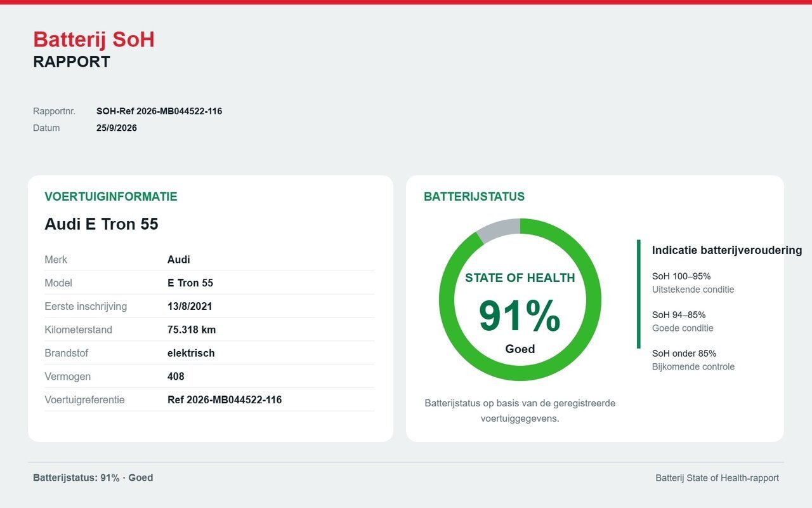Click the 'Merk' row label
Image resolution: width=812 pixels, height=508 pixels.
[x=56, y=259]
